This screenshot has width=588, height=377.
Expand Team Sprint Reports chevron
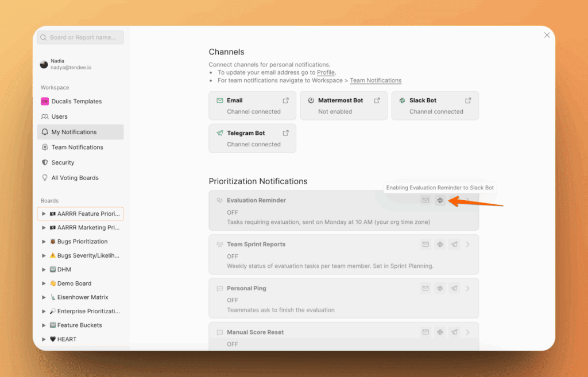click(x=468, y=244)
